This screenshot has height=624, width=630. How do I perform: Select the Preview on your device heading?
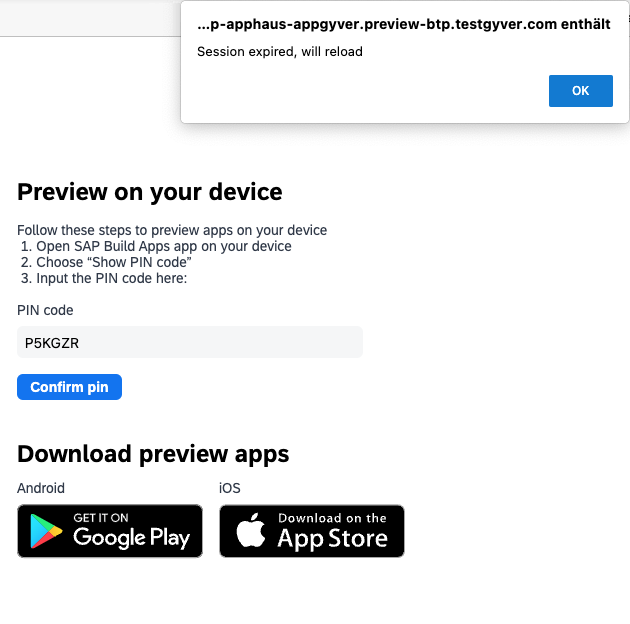(x=149, y=192)
